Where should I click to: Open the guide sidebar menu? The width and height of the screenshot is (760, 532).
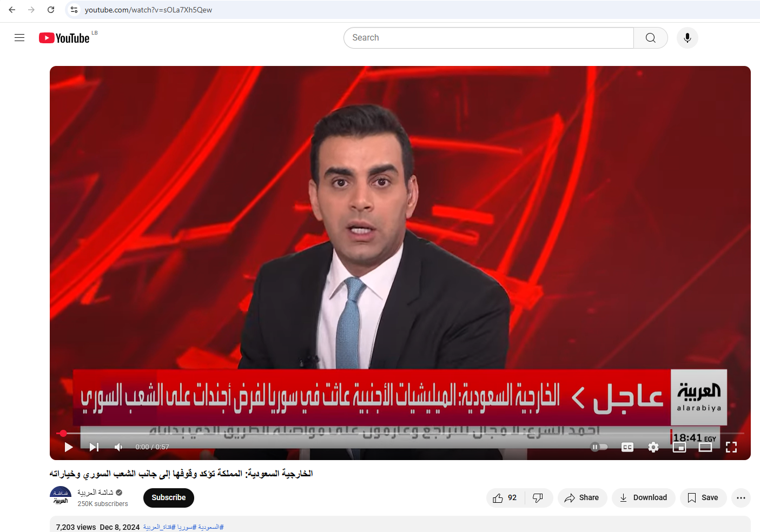coord(19,37)
